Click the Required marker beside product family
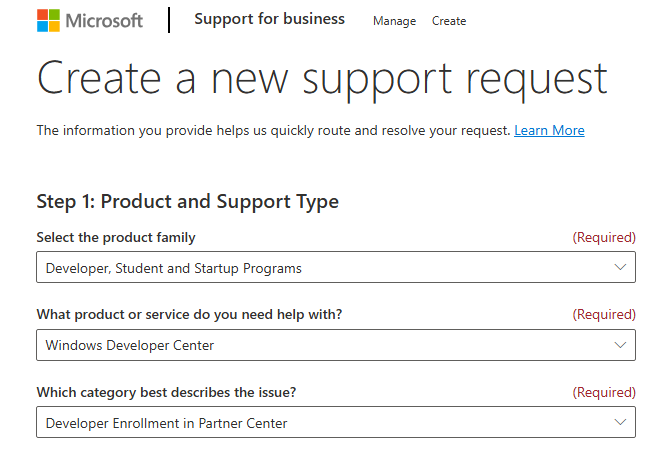 tap(604, 237)
